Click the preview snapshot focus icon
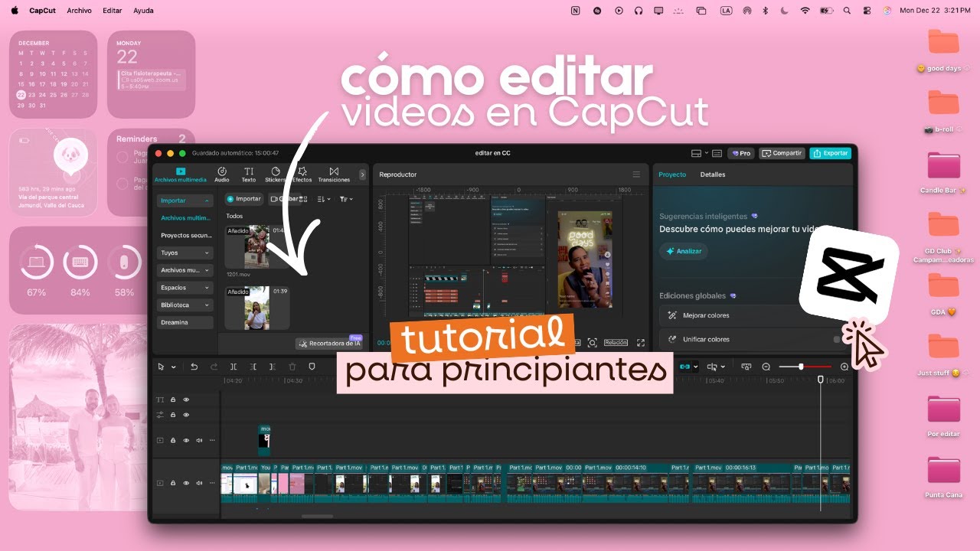 [x=592, y=343]
